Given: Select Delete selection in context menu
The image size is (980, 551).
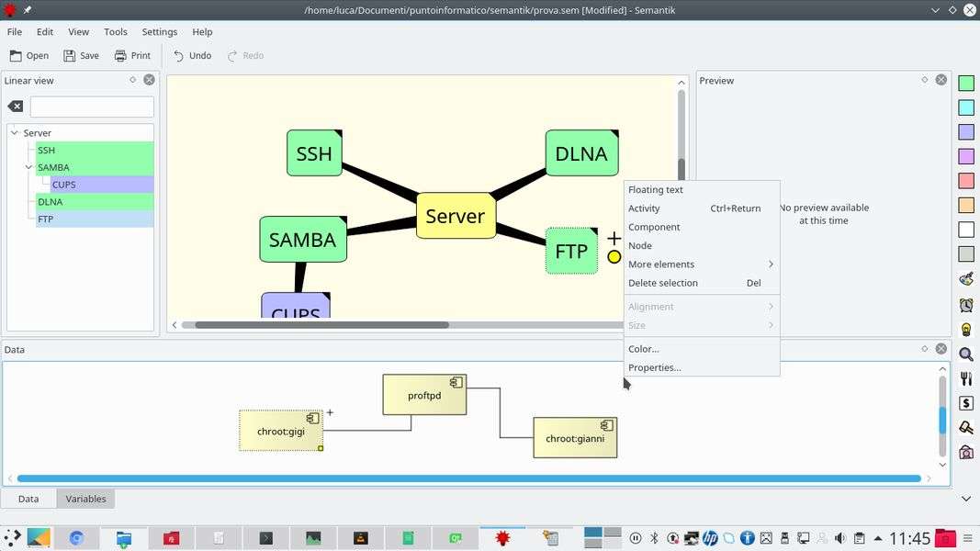Looking at the screenshot, I should (662, 283).
